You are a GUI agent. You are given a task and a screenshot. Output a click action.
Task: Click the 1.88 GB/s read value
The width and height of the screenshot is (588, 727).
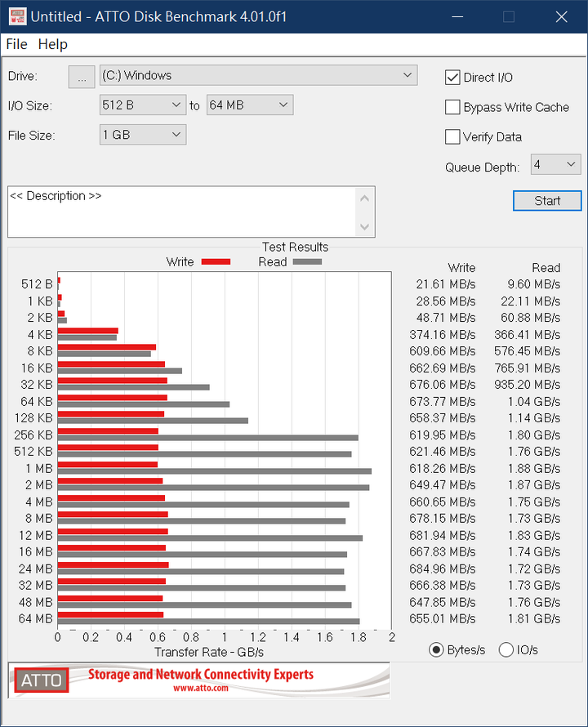click(x=534, y=469)
